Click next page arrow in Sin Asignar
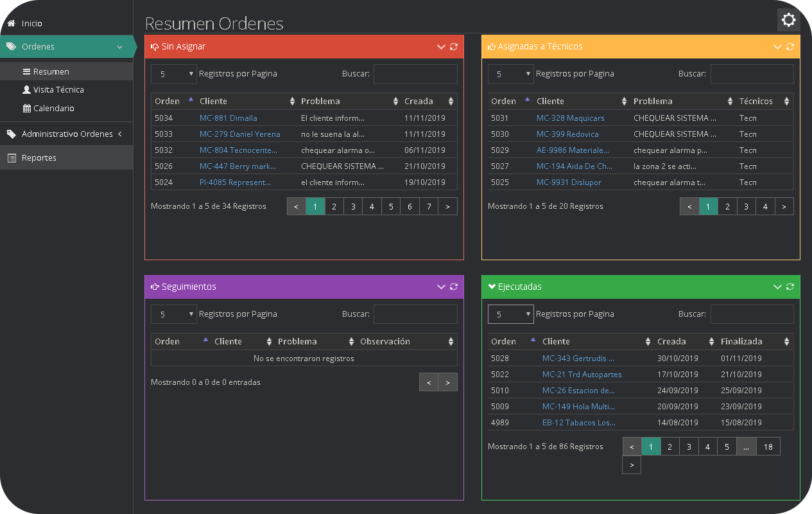The height and width of the screenshot is (514, 812). coord(447,206)
